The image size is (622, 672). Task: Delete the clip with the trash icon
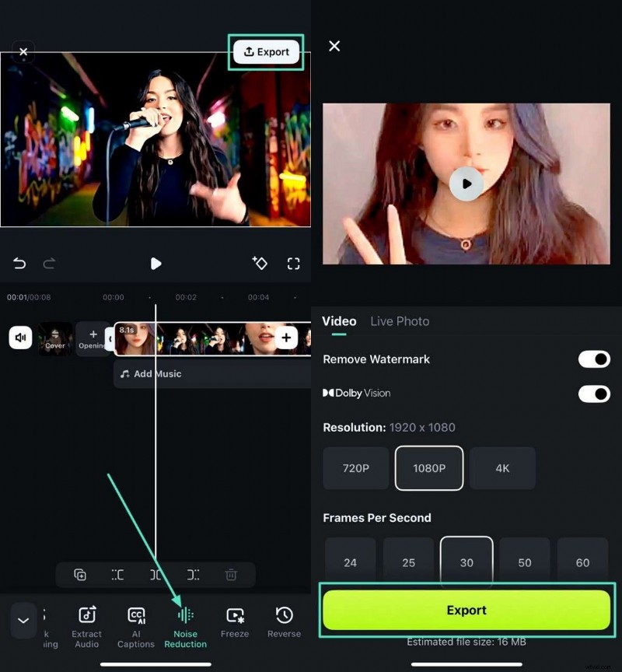231,575
